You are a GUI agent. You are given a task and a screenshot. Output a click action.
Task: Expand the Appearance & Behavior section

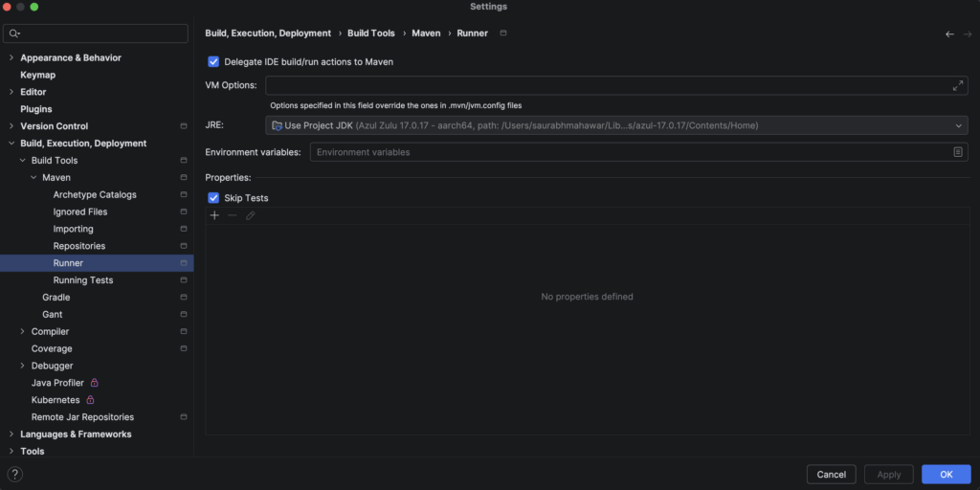point(11,57)
